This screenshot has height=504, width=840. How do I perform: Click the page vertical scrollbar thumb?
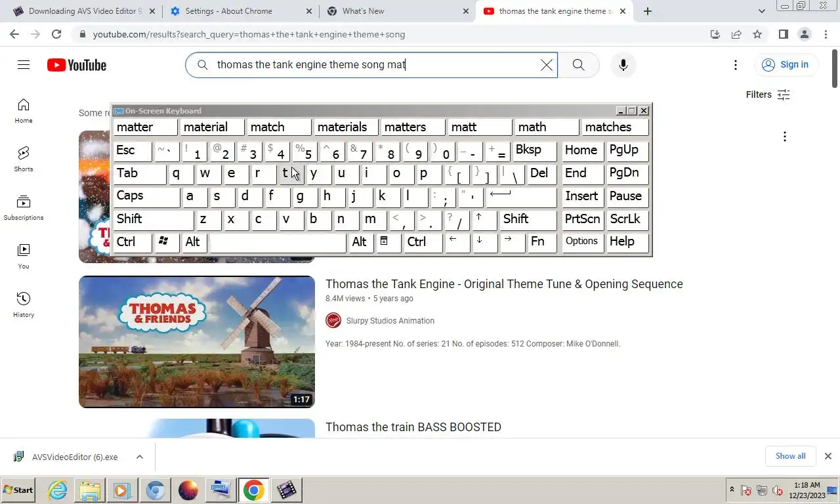tap(835, 68)
